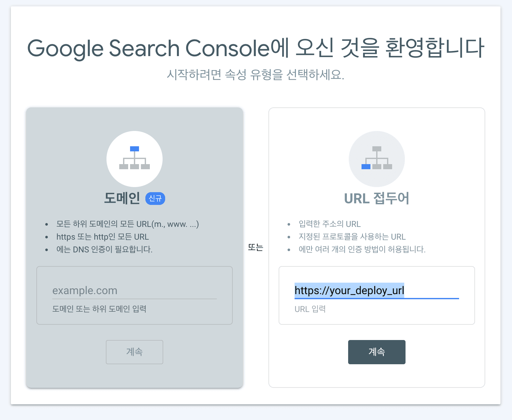Click the blue 신규 badge
Screen dimensions: 512x420
click(155, 199)
